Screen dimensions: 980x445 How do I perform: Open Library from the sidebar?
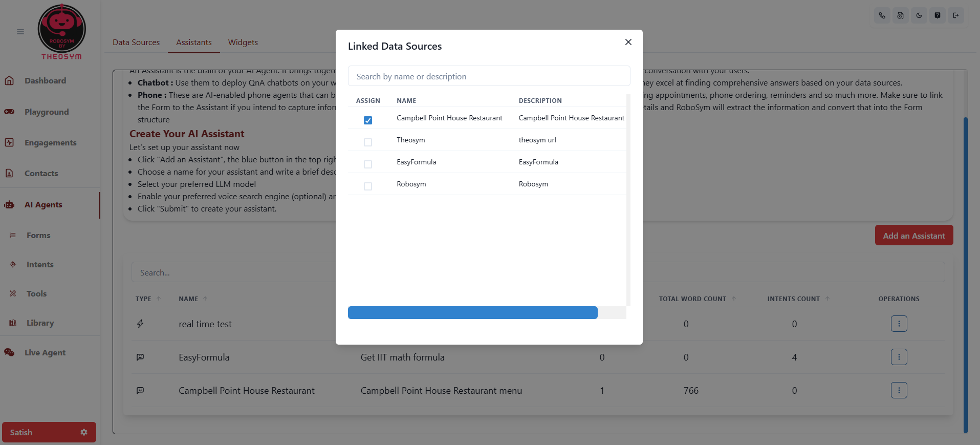(40, 323)
